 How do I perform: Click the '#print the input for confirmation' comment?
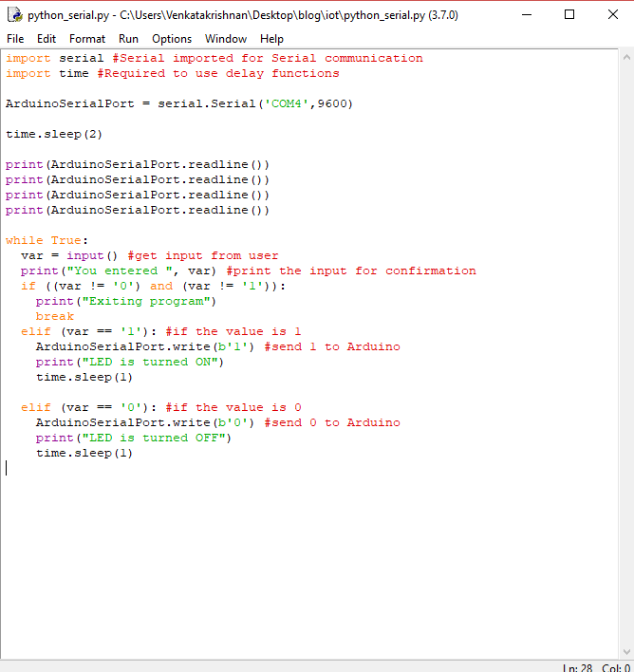[351, 271]
